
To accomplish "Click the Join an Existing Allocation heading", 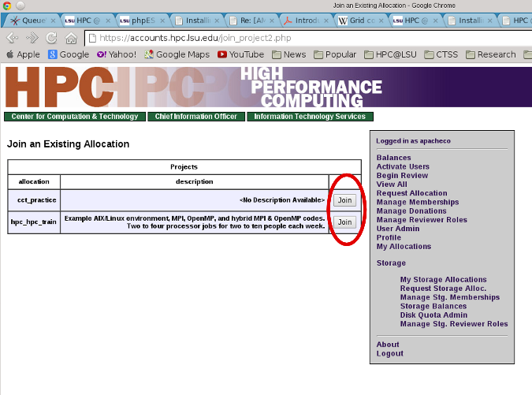I will tap(69, 143).
